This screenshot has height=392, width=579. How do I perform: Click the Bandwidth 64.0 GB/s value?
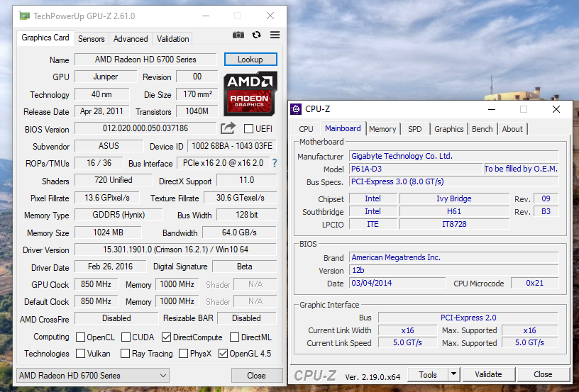click(x=239, y=233)
